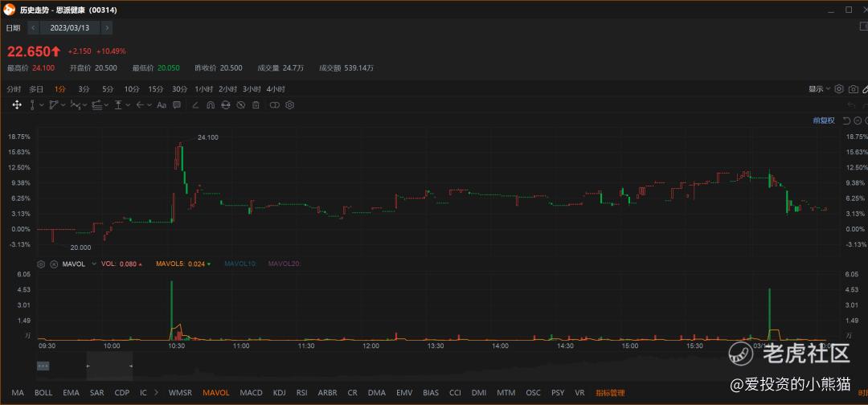Select the highlighted MAVOL indicator tab
Image resolution: width=868 pixels, height=405 pixels.
(x=216, y=393)
